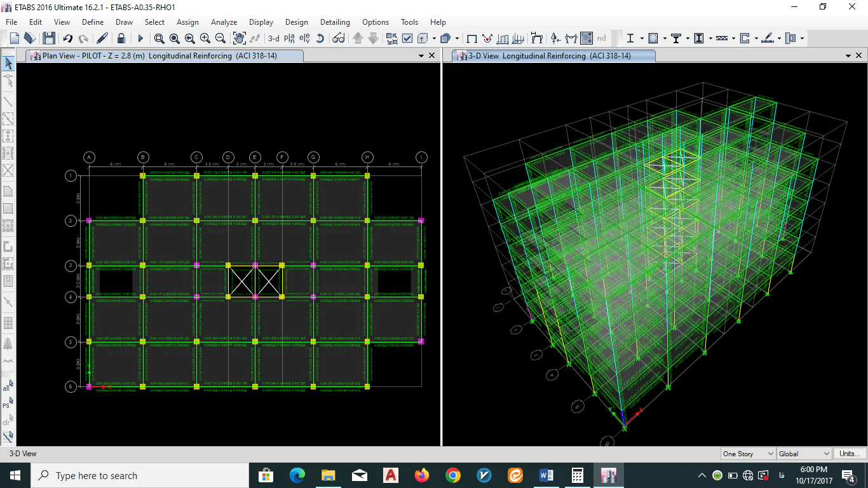Click the glasses perspective toggle icon

coord(339,39)
